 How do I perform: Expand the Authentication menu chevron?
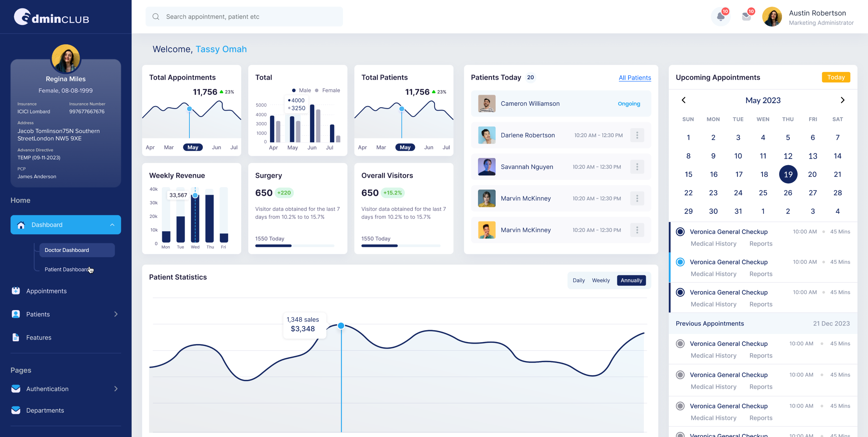click(116, 388)
